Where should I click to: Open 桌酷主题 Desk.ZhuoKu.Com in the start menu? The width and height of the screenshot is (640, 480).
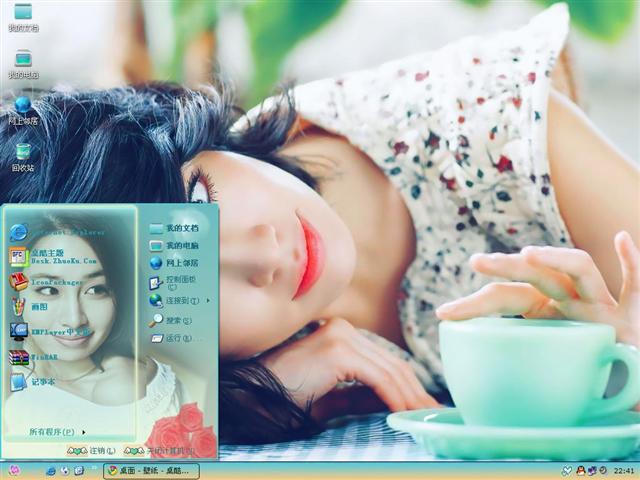53,257
